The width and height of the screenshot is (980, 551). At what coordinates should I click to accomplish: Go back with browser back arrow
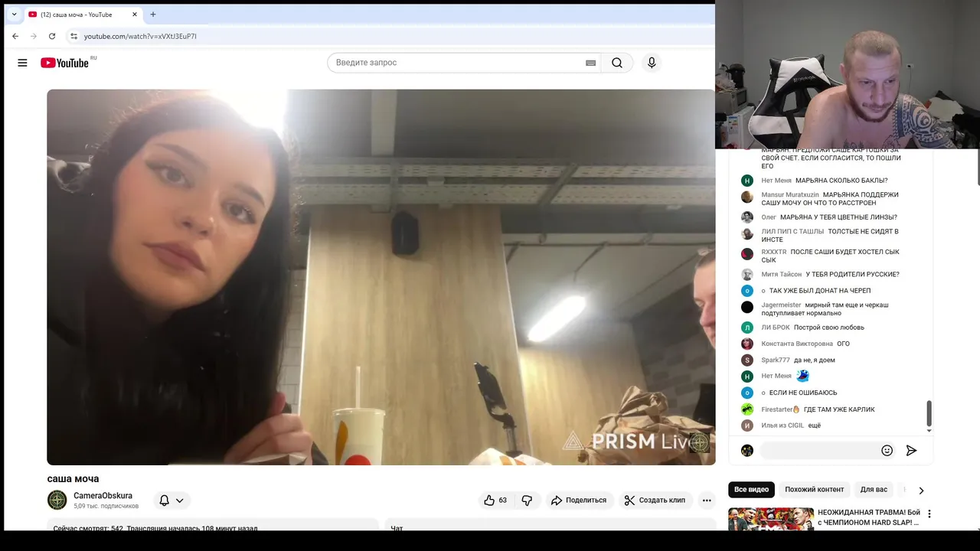click(15, 36)
